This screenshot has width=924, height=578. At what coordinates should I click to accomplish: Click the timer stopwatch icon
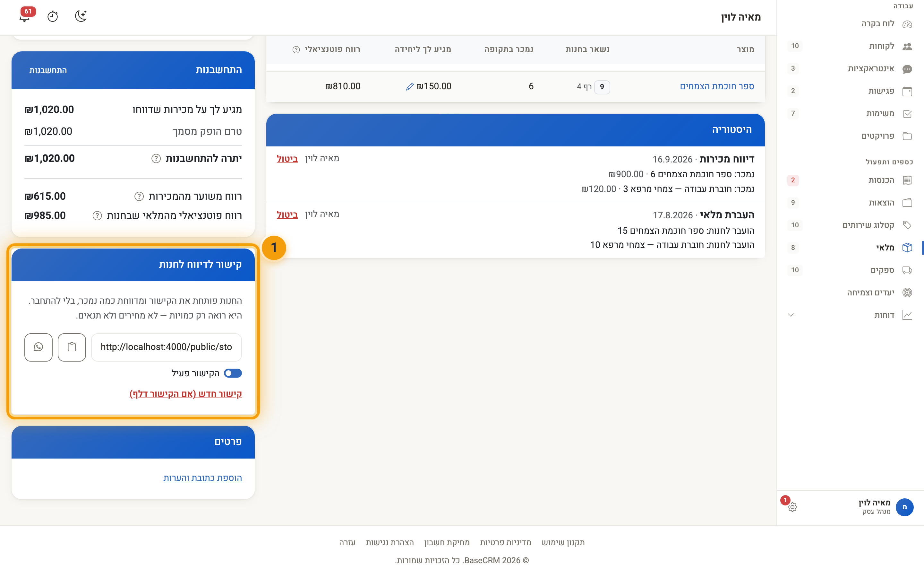(x=53, y=16)
